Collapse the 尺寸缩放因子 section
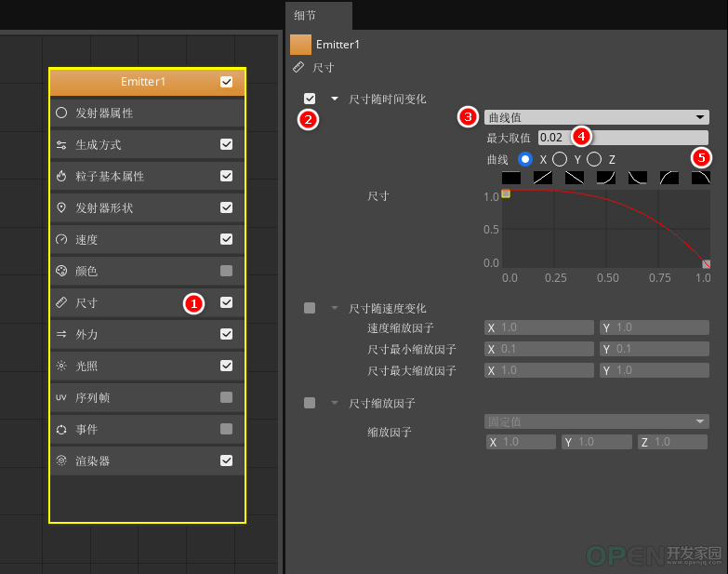The height and width of the screenshot is (574, 728). click(335, 403)
